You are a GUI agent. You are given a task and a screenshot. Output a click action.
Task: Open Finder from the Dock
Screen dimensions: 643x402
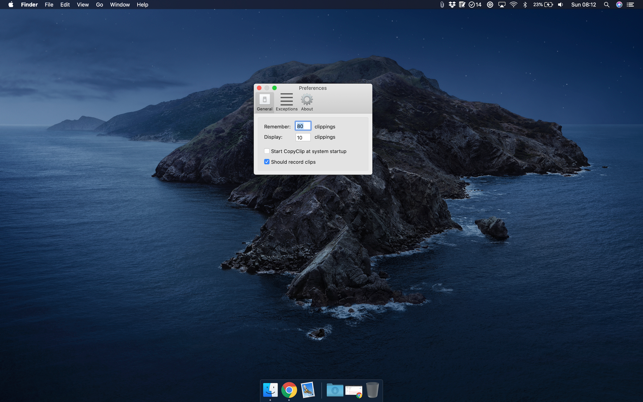point(270,390)
